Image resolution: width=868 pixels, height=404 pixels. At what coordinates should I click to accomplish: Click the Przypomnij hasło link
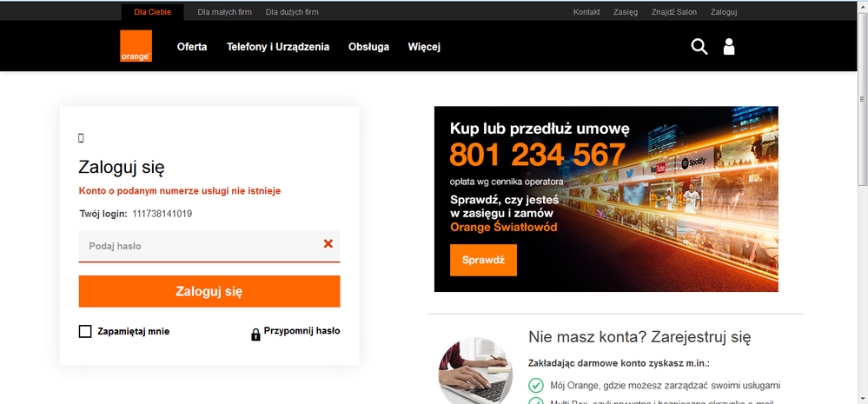(x=301, y=331)
